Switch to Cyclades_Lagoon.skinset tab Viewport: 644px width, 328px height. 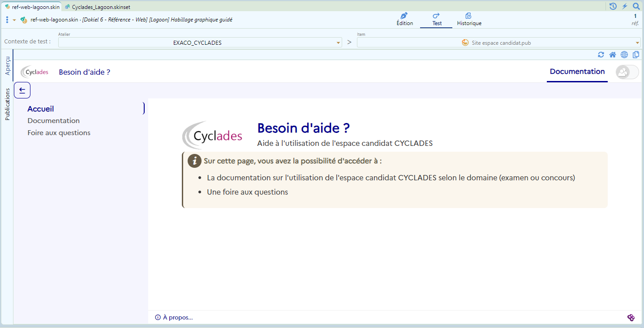(97, 7)
